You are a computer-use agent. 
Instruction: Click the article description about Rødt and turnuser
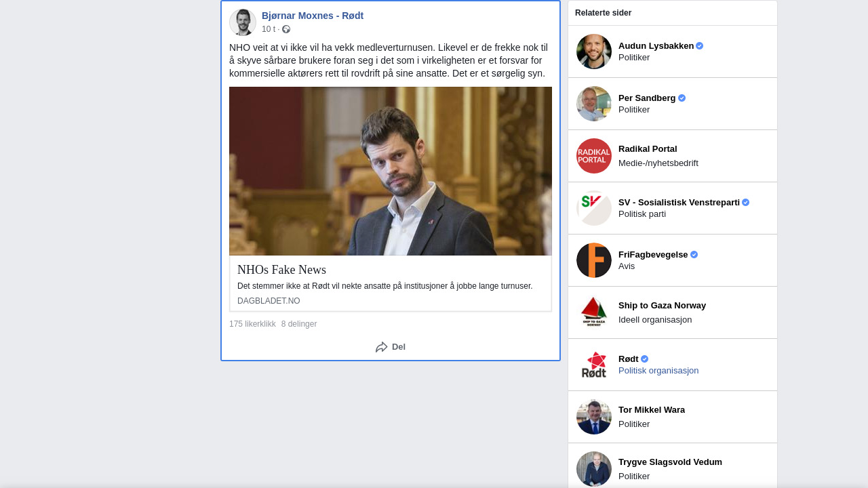[385, 286]
